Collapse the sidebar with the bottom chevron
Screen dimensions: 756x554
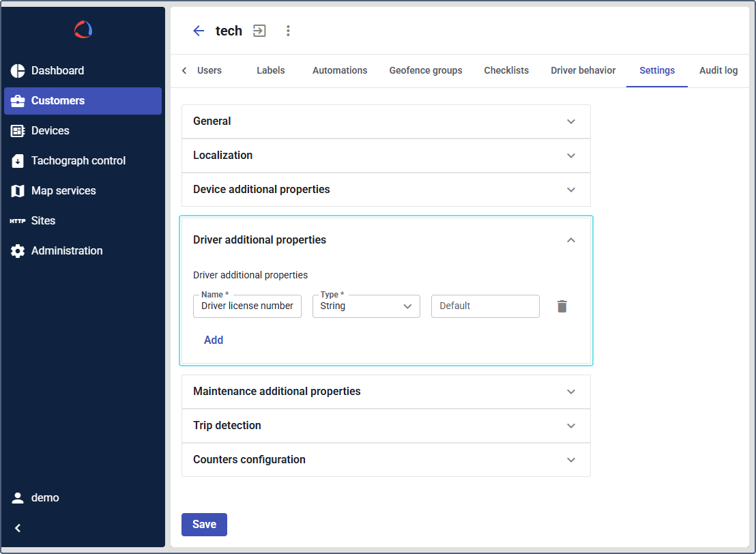click(x=18, y=527)
